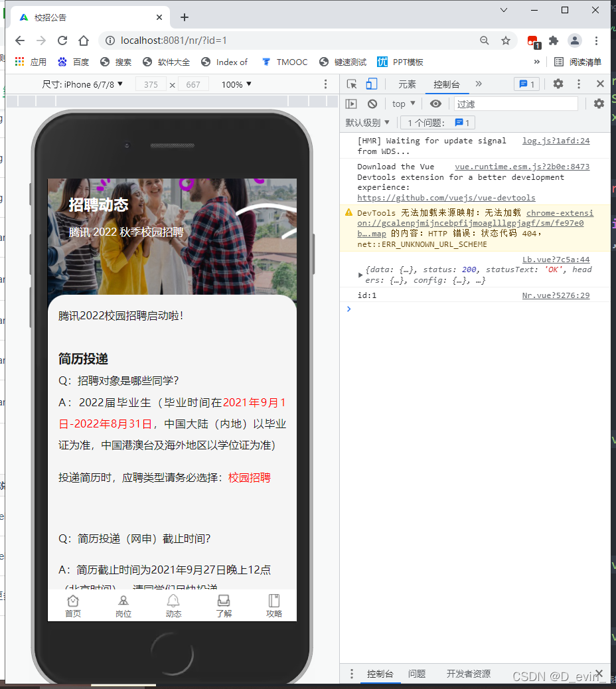Image resolution: width=616 pixels, height=689 pixels.
Task: Open the Nr.vue?5276:29 source link
Action: (556, 295)
